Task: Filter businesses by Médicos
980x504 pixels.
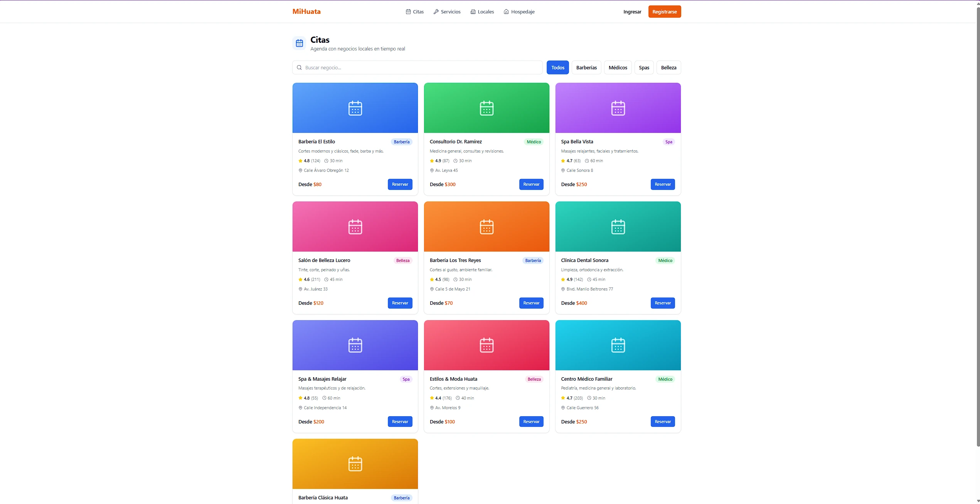Action: tap(618, 68)
